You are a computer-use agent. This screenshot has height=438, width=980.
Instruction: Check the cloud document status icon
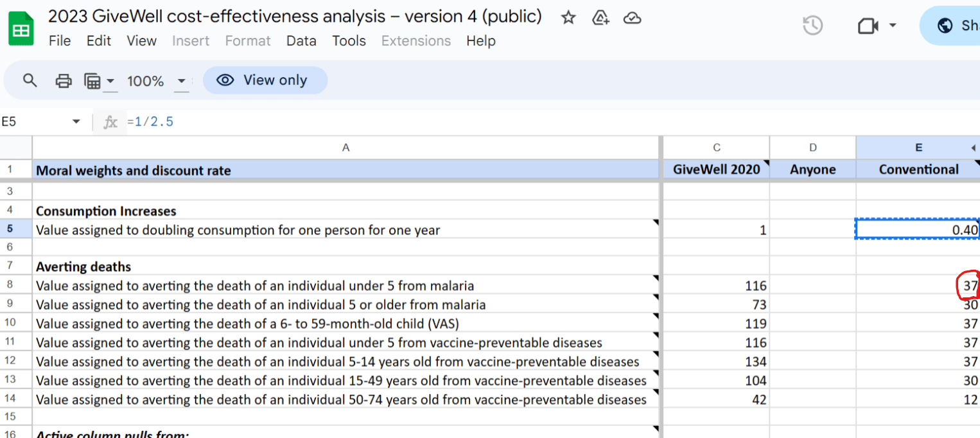[x=633, y=17]
